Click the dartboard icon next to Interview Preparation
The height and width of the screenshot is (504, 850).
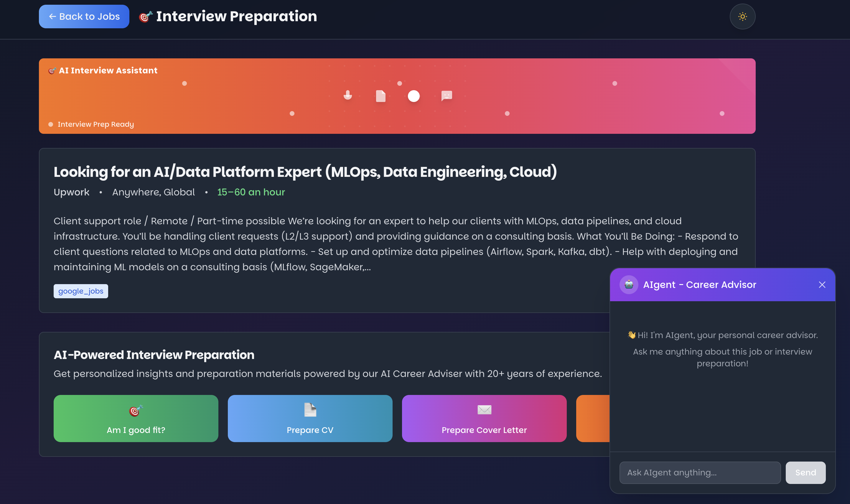point(145,16)
